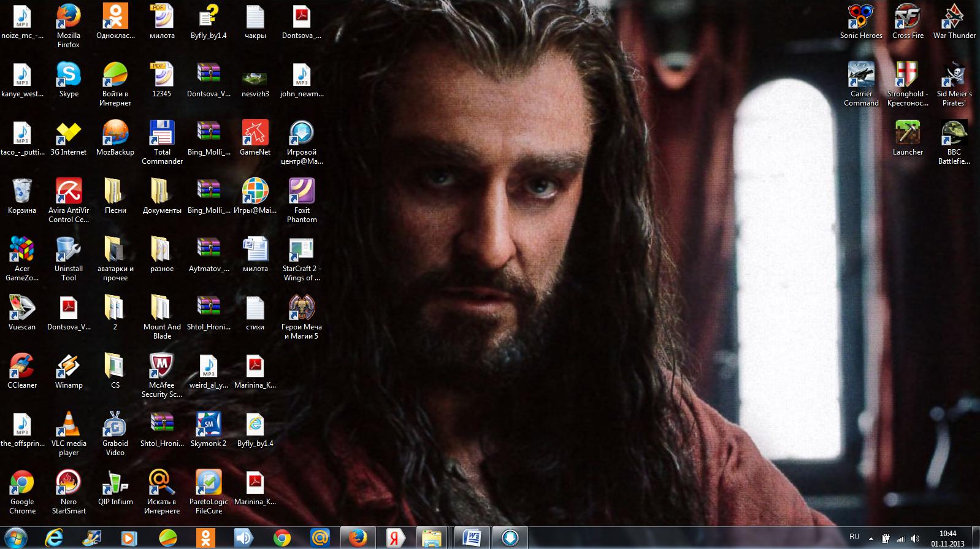The width and height of the screenshot is (980, 549).
Task: Select the CCleaner desktop icon
Action: pos(22,371)
